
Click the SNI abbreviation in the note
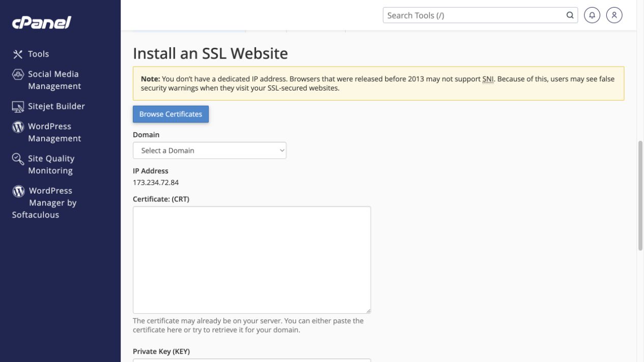[488, 79]
